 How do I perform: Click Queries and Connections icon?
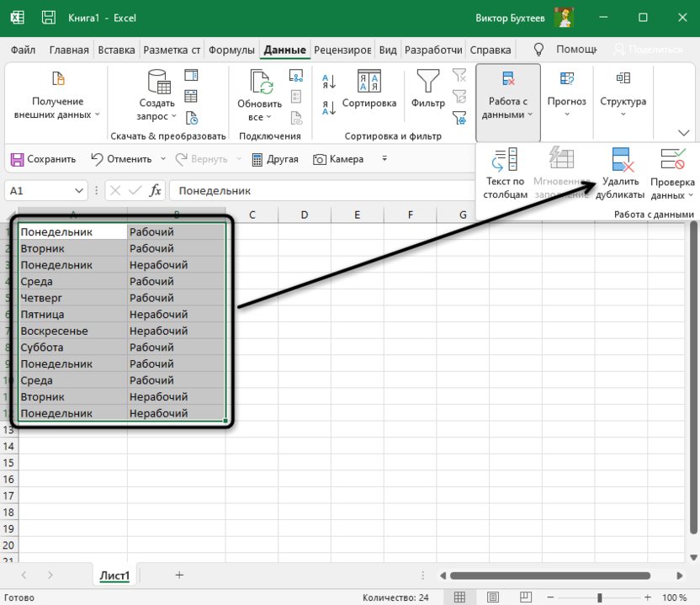click(296, 76)
